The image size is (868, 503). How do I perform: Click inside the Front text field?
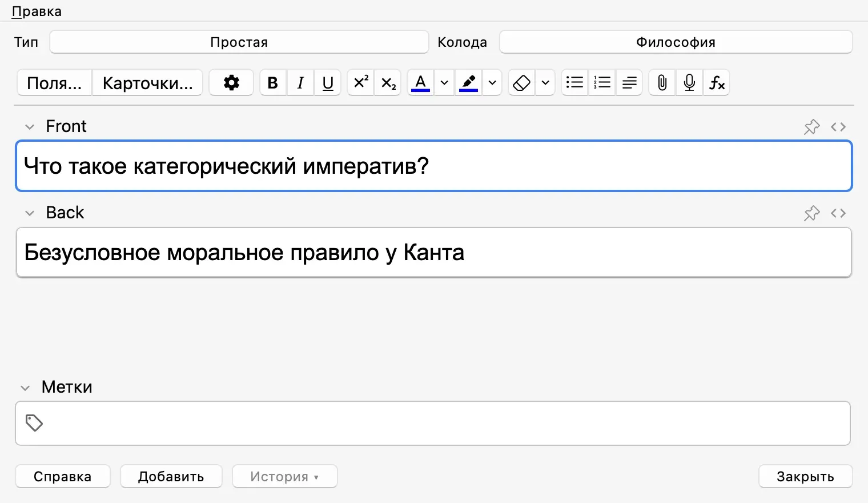434,166
